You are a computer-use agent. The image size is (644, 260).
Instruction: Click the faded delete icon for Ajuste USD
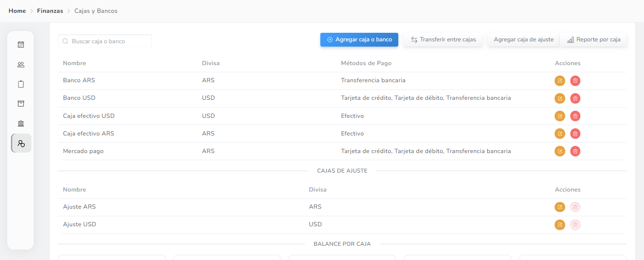[575, 224]
